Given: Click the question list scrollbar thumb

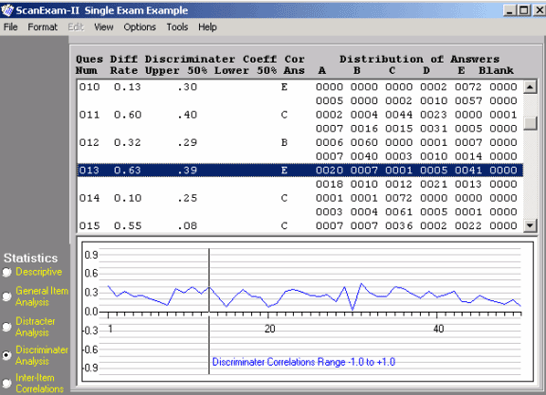Looking at the screenshot, I should tap(530, 123).
